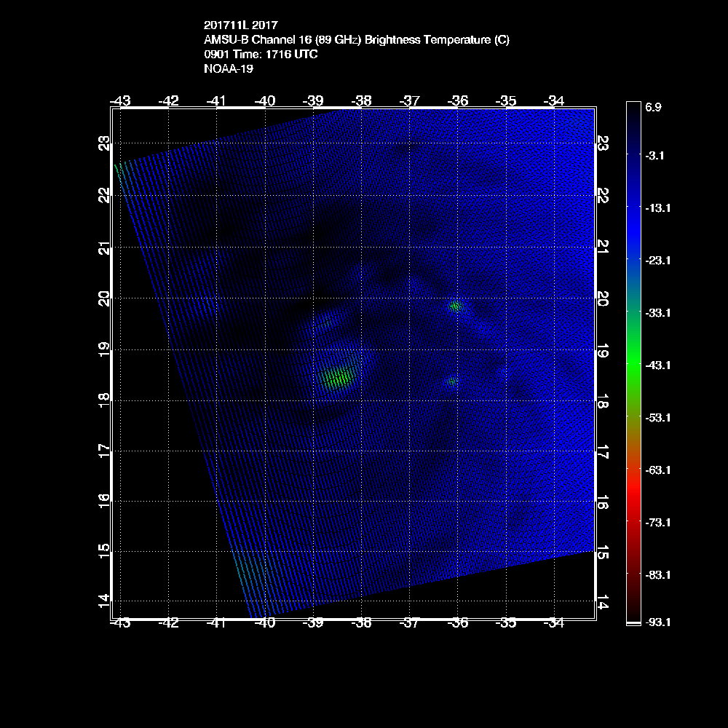Screen dimensions: 728x728
Task: Click the faint hotspot just above latitude 18 near -36
Action: click(452, 381)
